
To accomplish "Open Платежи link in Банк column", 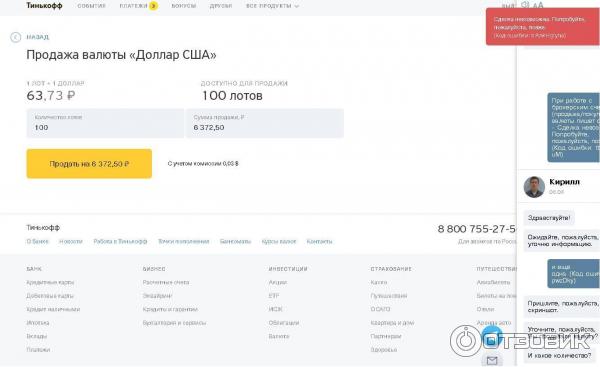I will point(38,350).
